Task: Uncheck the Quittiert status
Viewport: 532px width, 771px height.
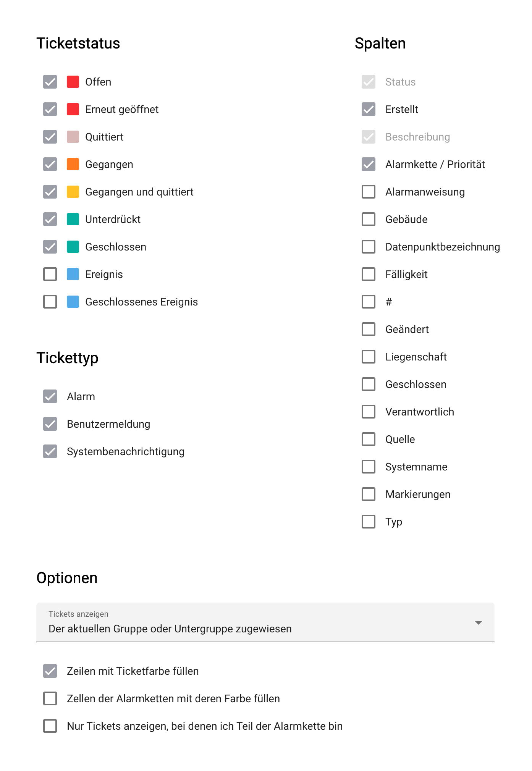Action: [50, 137]
